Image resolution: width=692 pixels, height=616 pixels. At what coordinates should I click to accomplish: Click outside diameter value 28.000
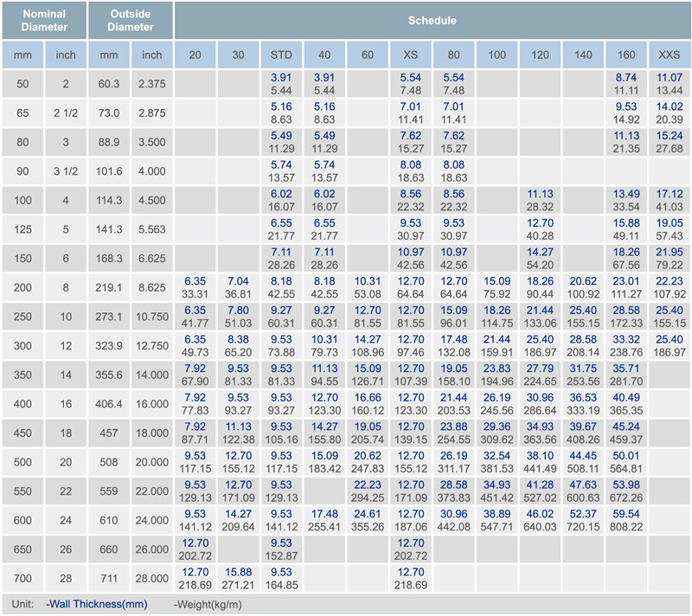click(152, 579)
